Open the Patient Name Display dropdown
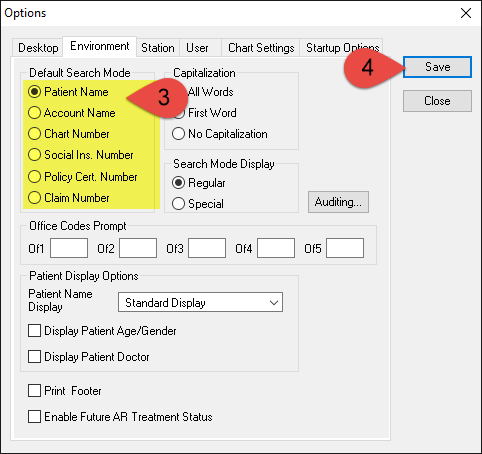Viewport: 482px width, 454px height. click(x=200, y=302)
